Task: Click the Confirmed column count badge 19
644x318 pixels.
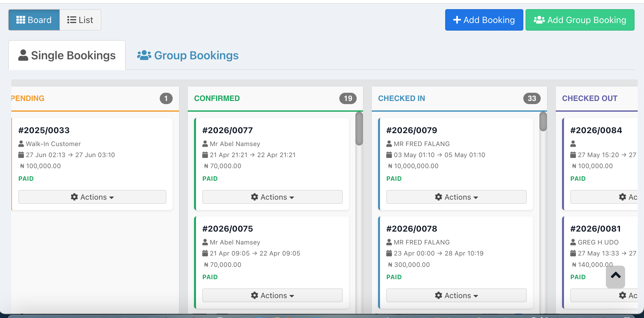Action: tap(348, 98)
